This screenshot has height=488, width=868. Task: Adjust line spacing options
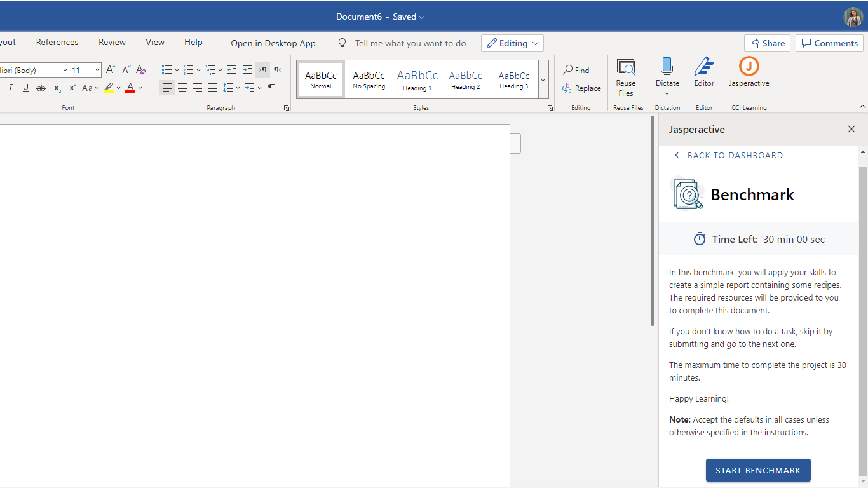(x=231, y=88)
